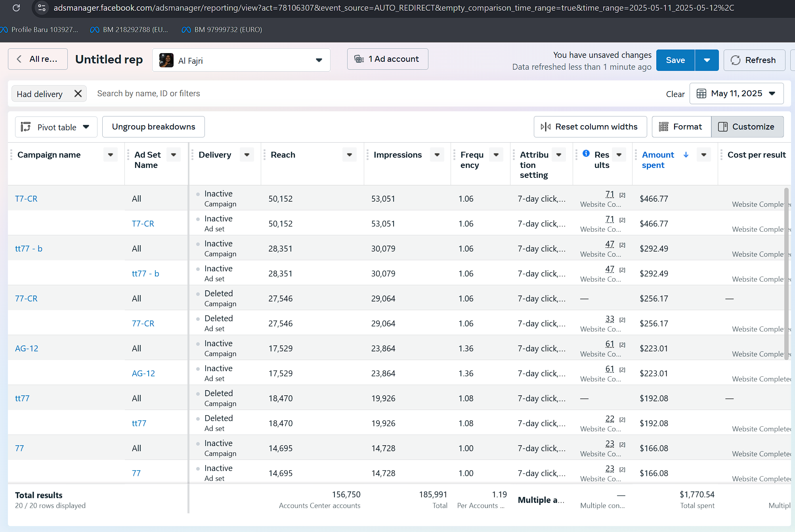Click Reset column widths

pyautogui.click(x=590, y=127)
